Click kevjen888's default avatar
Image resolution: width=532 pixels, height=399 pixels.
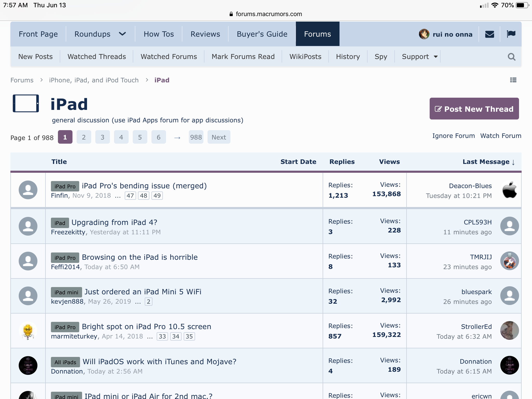click(28, 296)
